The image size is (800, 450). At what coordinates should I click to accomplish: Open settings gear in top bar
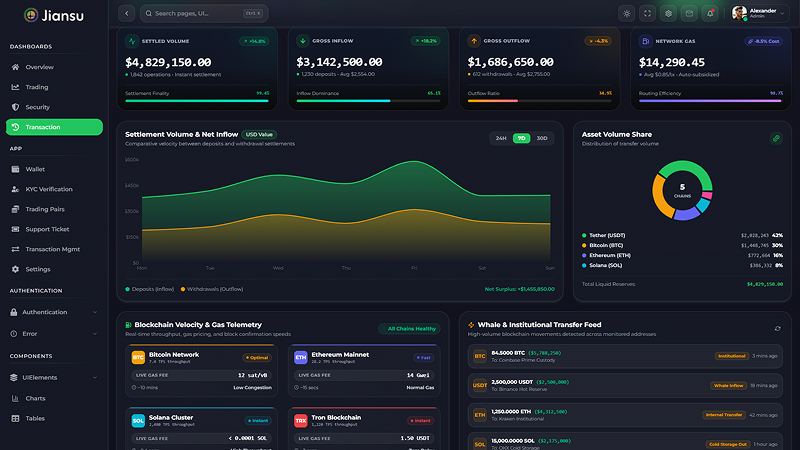[x=668, y=14]
